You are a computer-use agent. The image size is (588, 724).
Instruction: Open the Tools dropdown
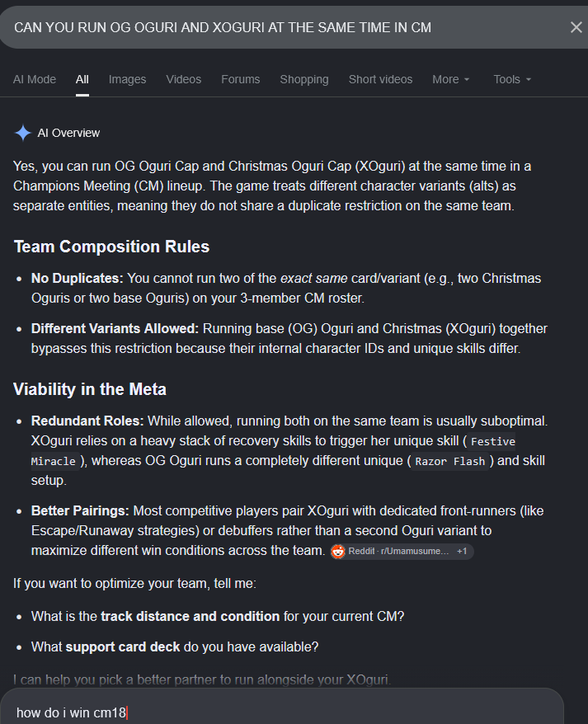[512, 79]
